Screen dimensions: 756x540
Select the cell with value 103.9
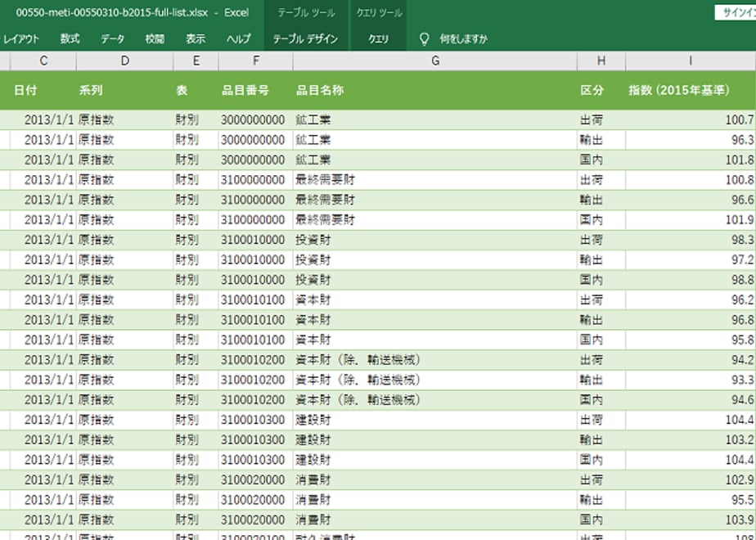pos(691,520)
